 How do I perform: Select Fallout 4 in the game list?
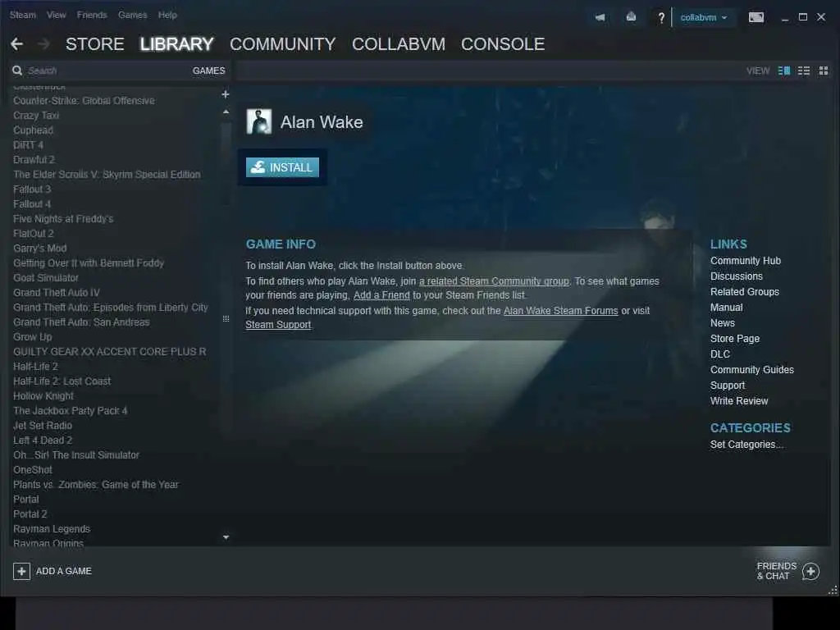pos(32,204)
